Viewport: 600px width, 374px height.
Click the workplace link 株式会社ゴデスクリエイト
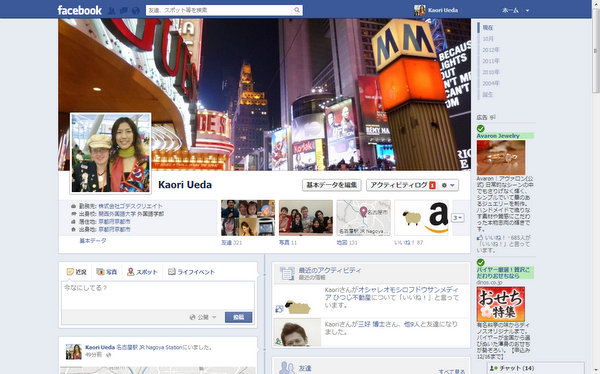(130, 206)
